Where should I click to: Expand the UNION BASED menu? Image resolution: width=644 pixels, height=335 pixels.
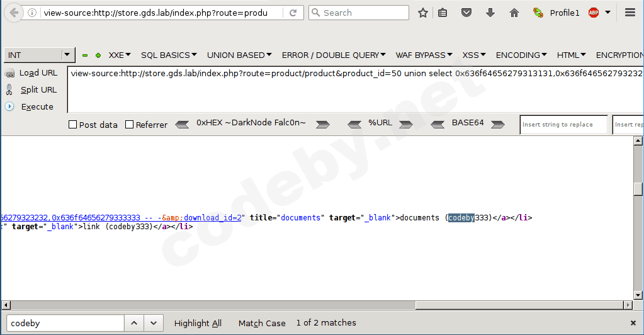tap(239, 55)
